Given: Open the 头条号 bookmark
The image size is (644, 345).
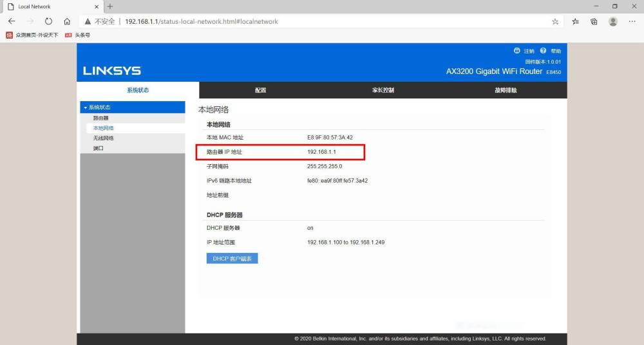Looking at the screenshot, I should (78, 35).
